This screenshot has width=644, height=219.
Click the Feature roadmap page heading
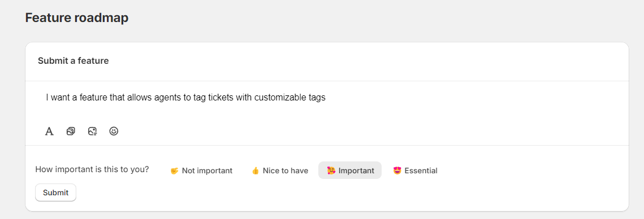pyautogui.click(x=77, y=18)
